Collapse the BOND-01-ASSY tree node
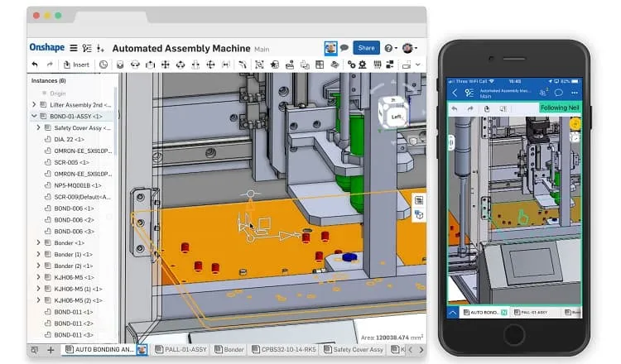The height and width of the screenshot is (364, 621). pyautogui.click(x=34, y=116)
